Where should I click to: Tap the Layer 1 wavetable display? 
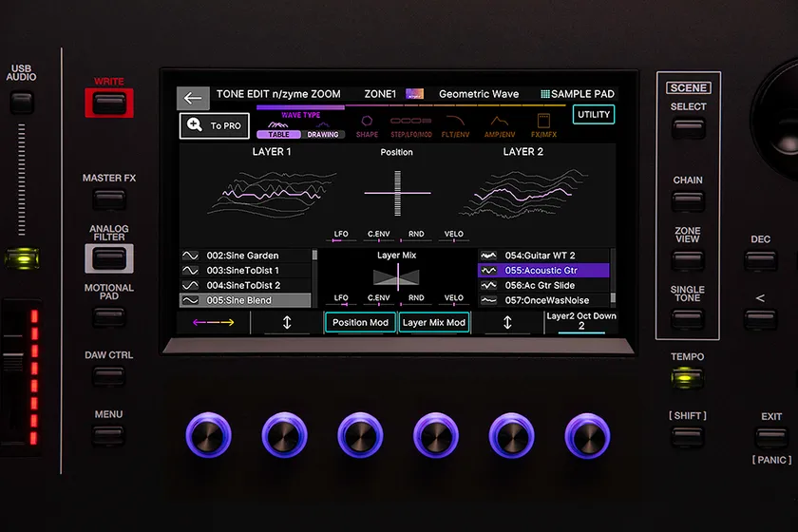coord(272,194)
